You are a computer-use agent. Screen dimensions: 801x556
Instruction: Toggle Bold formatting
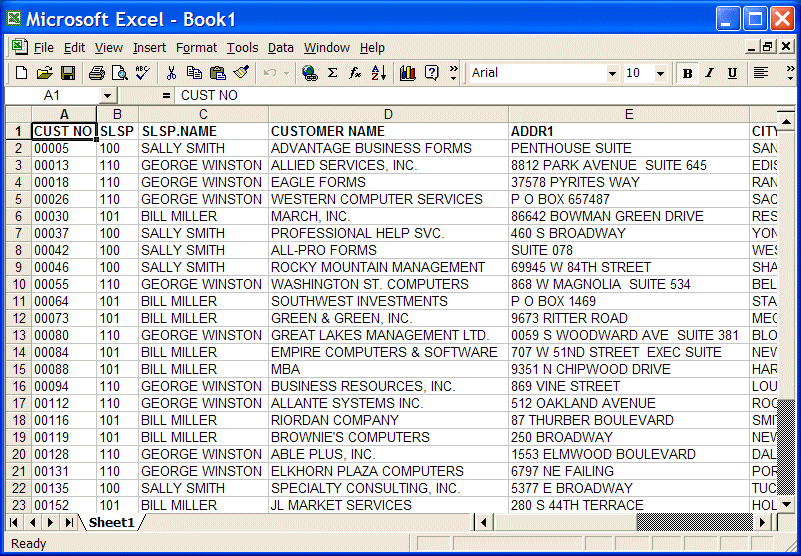coord(687,73)
